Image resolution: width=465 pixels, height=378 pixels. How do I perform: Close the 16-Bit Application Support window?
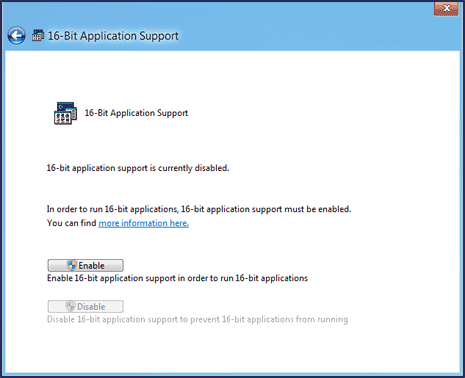pos(446,8)
